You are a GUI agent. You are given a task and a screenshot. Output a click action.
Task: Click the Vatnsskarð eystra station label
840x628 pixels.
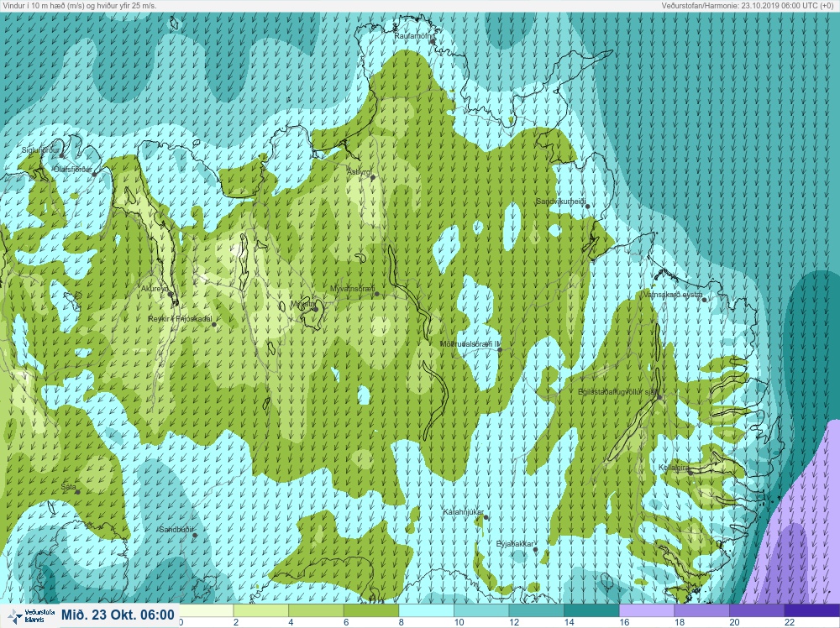pos(672,295)
